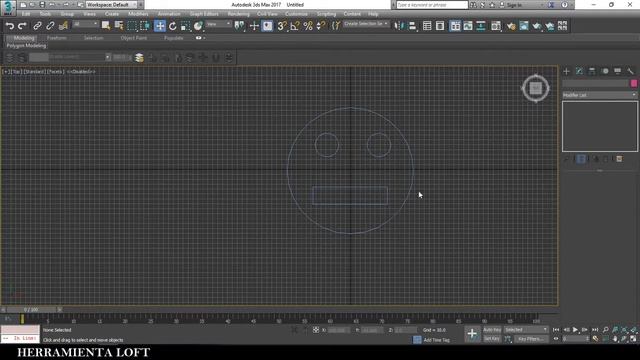
Task: Click Add Time Tag
Action: [x=436, y=340]
